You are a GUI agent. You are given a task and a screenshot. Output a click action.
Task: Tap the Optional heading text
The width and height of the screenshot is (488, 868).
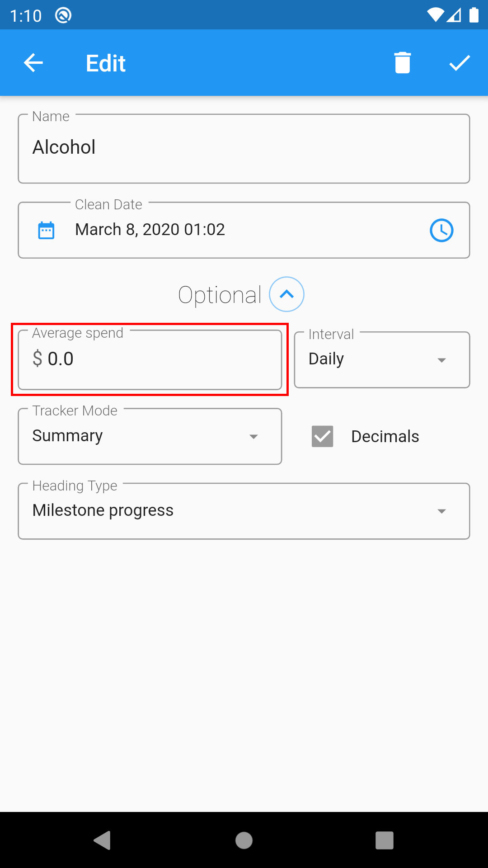[x=220, y=295]
